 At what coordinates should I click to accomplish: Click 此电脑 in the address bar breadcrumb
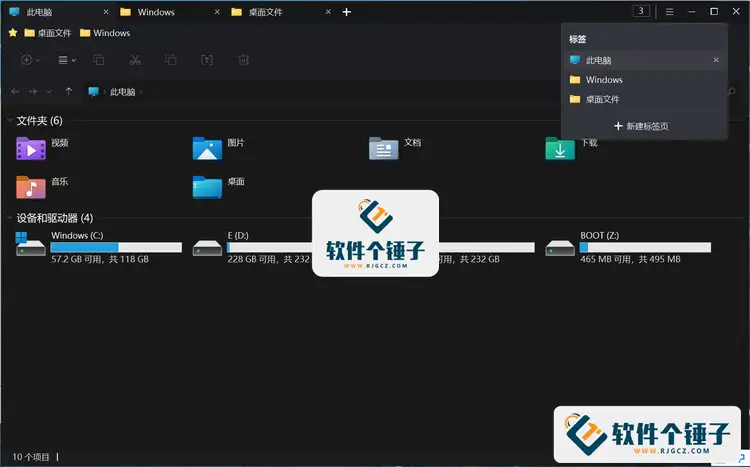pyautogui.click(x=122, y=92)
